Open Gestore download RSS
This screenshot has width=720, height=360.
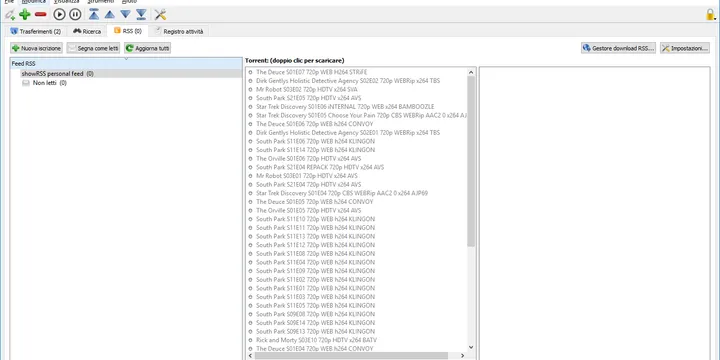coord(618,48)
